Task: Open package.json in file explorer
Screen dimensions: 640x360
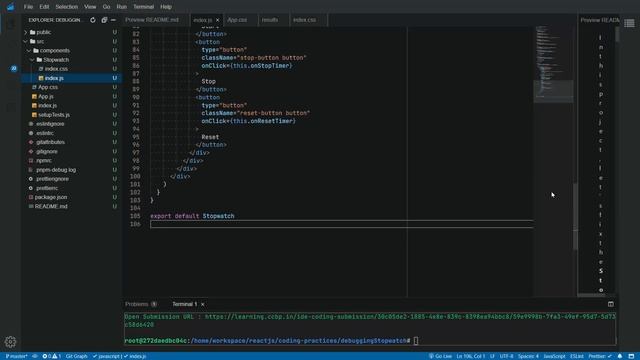Action: click(x=51, y=197)
